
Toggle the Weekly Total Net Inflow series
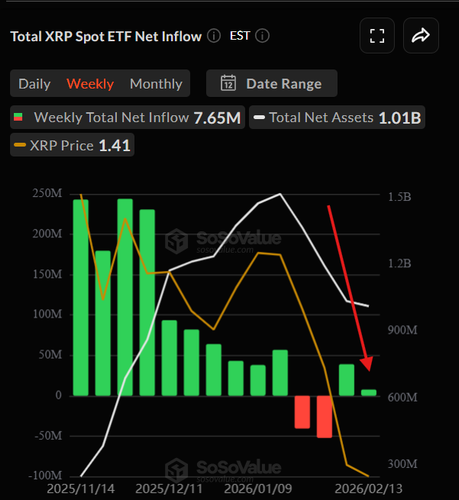click(x=127, y=117)
